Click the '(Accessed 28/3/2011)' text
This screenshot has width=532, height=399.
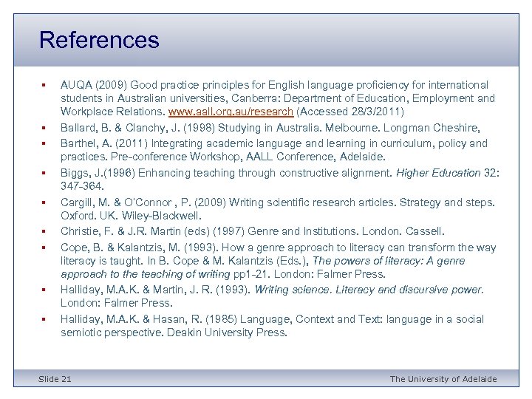tap(350, 112)
